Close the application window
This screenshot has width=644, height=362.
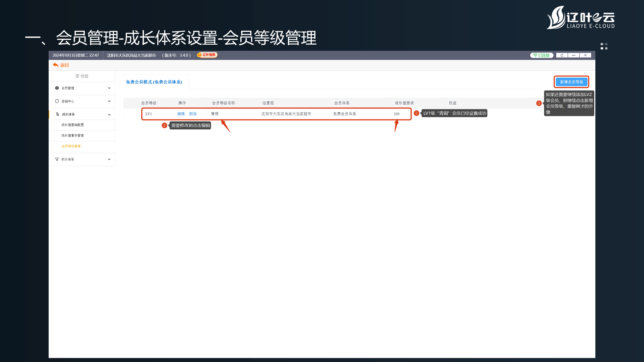click(585, 55)
